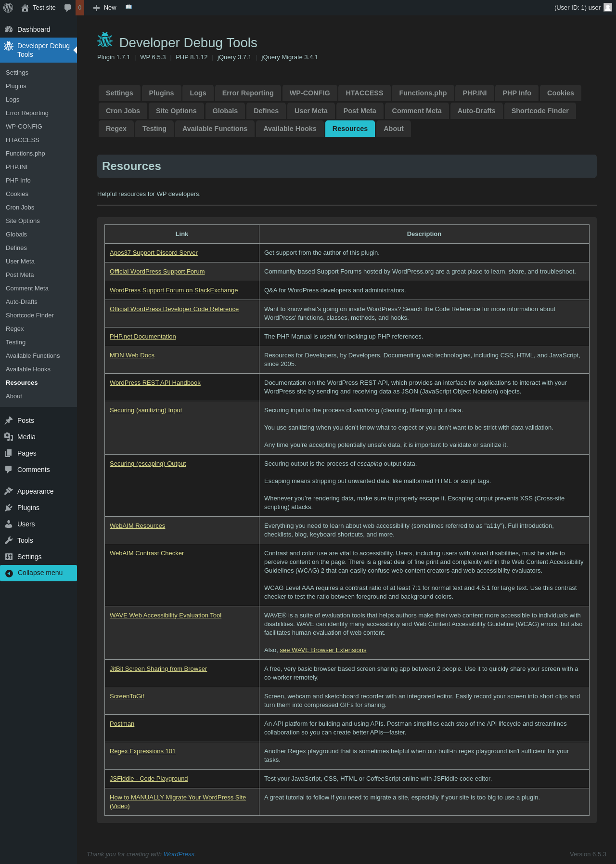Screen dimensions: 616x864
Task: Select the Cookies tab
Action: click(x=560, y=93)
